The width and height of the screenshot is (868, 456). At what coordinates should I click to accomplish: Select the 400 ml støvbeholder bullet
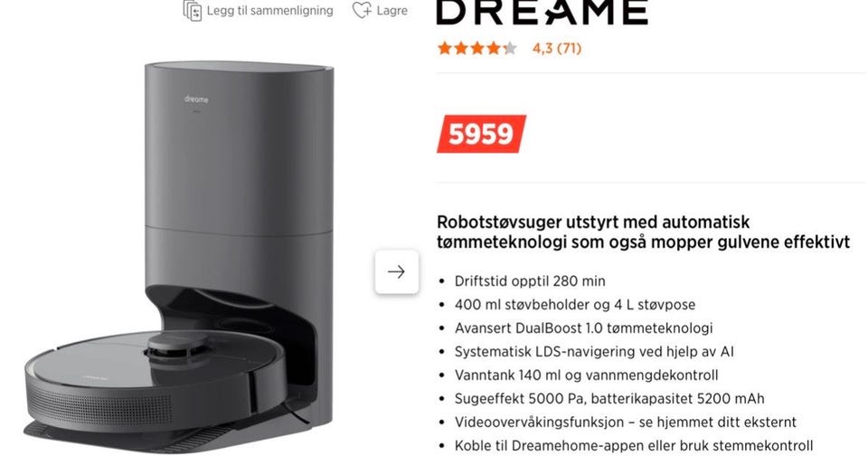coord(575,304)
